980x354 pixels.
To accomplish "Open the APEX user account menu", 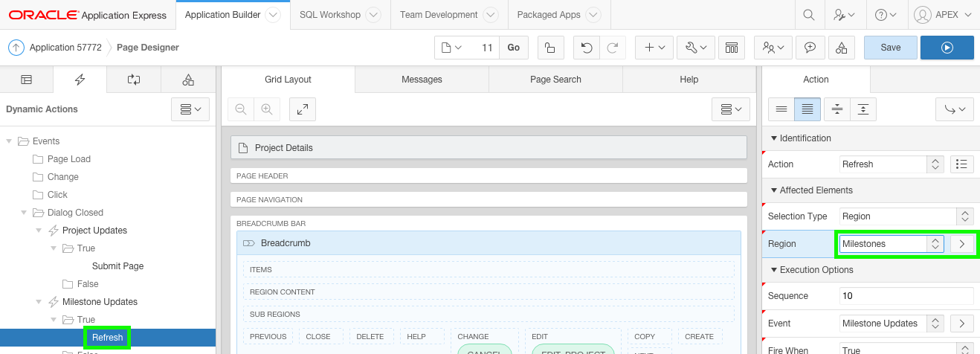I will click(943, 15).
